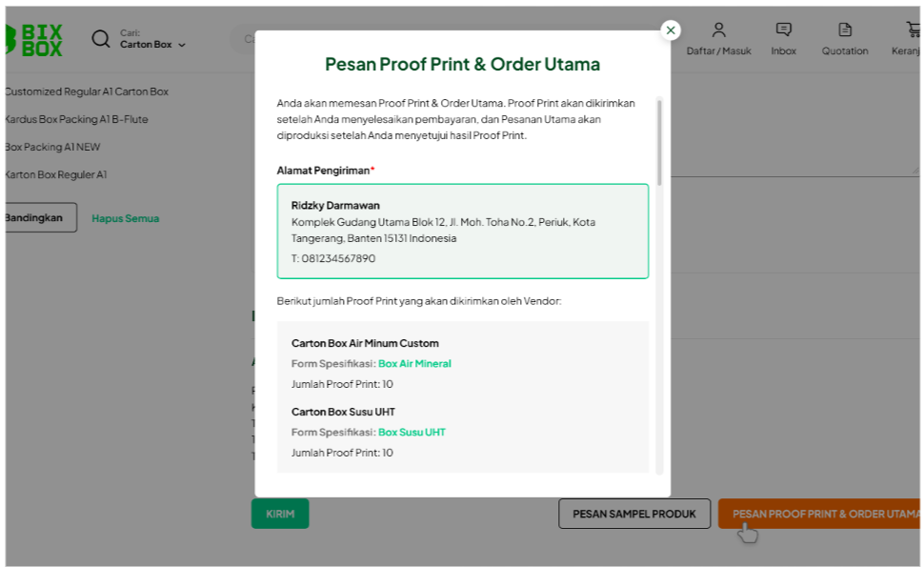Click Pesan Proof Print & Order Utama button

pyautogui.click(x=819, y=514)
